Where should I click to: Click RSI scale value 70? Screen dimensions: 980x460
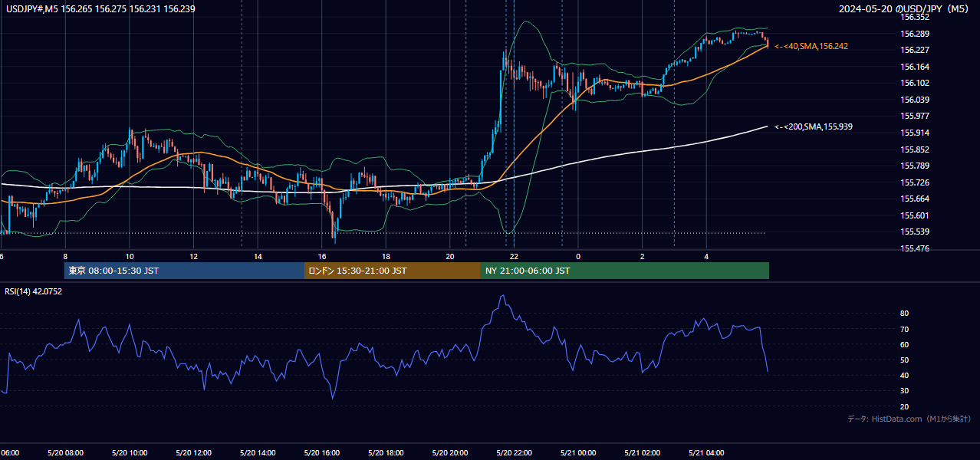905,329
